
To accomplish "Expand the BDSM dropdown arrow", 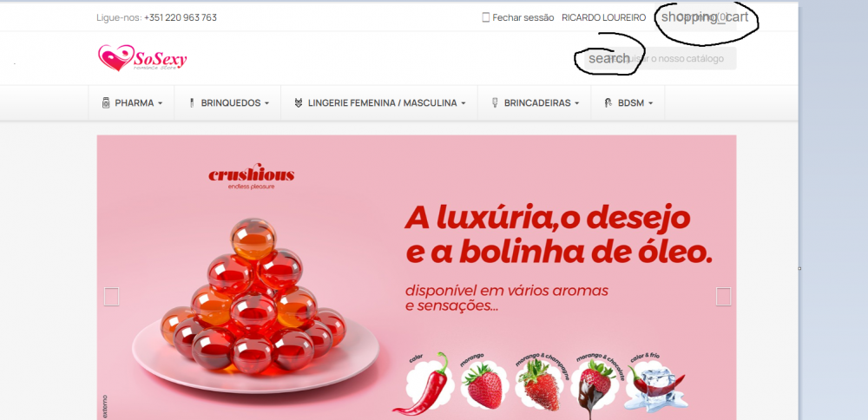I will pyautogui.click(x=650, y=103).
